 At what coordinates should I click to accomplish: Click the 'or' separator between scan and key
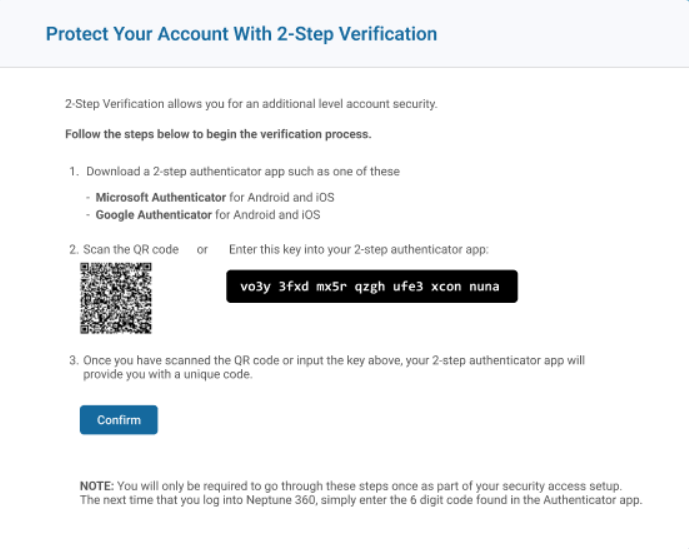[x=202, y=250]
